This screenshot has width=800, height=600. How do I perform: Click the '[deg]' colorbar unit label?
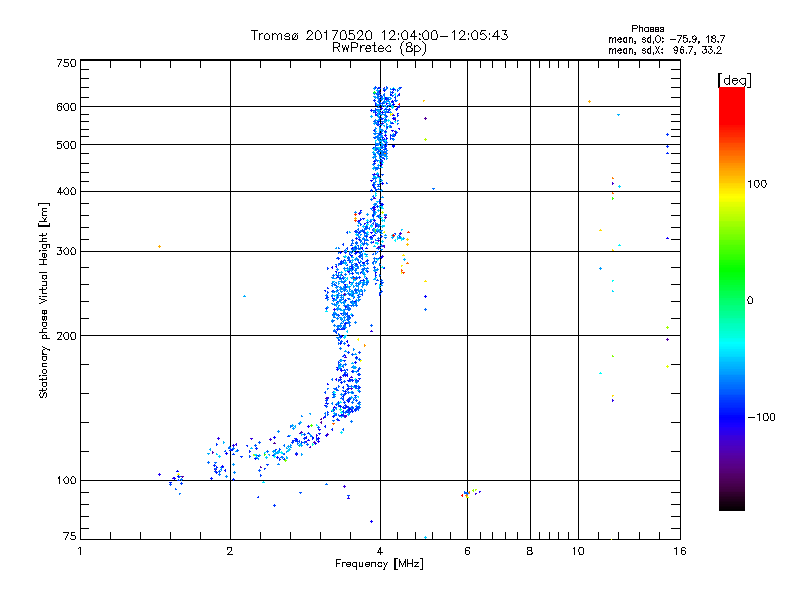click(x=734, y=80)
